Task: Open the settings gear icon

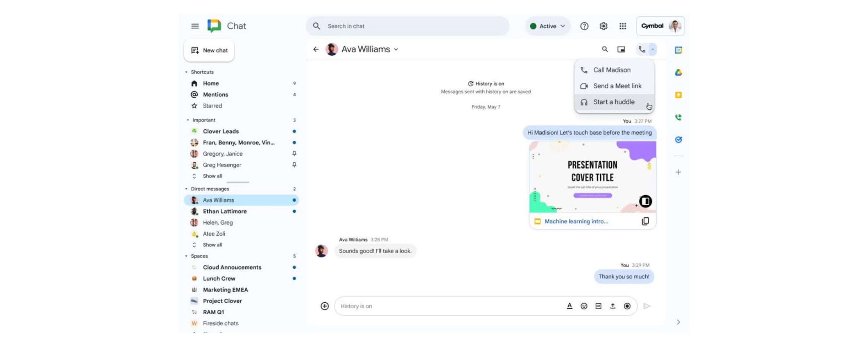Action: click(604, 26)
